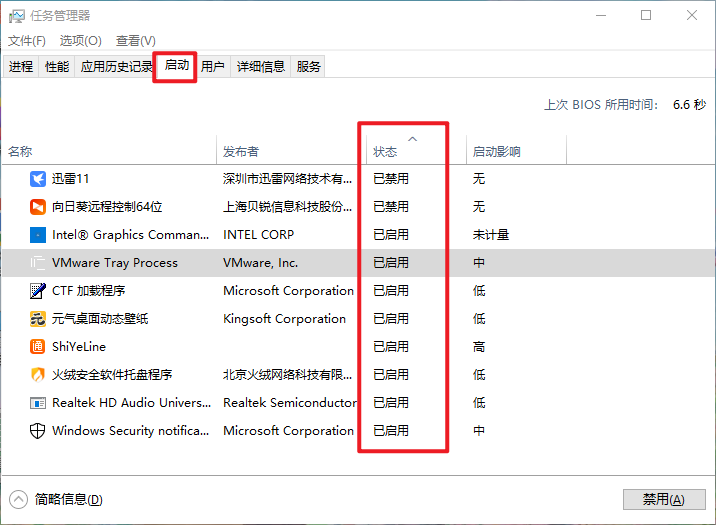Click the 迅雷11 app icon
Image resolution: width=716 pixels, height=525 pixels.
(37, 179)
